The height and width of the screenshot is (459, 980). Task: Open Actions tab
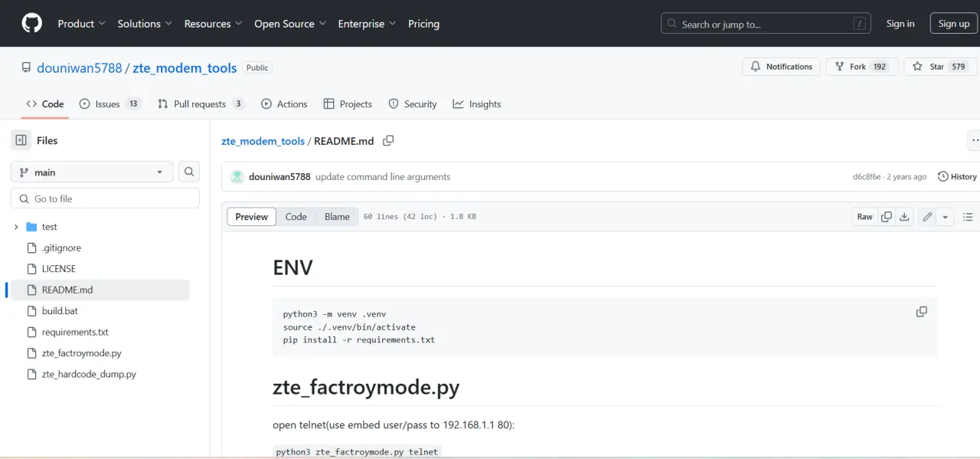284,104
